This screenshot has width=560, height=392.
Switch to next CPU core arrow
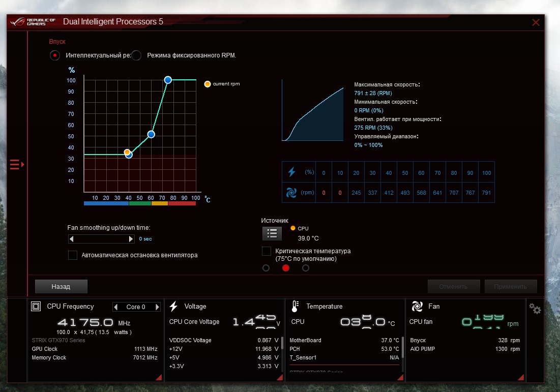pos(157,307)
